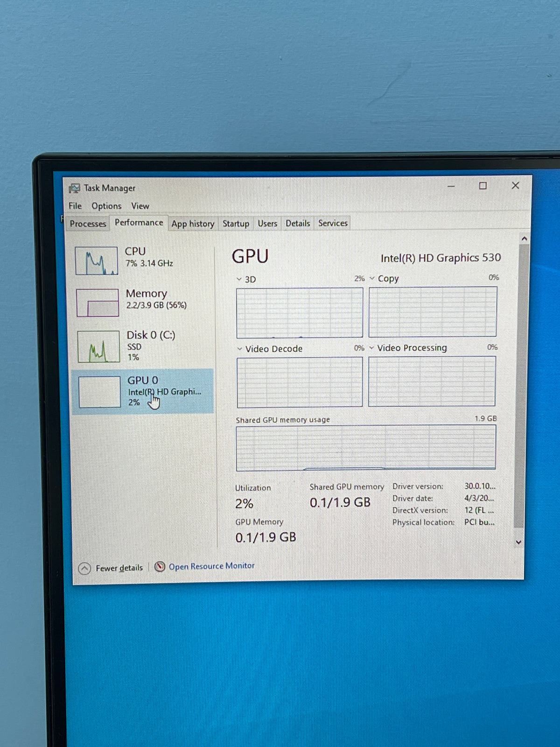Screen dimensions: 560x747
Task: Go to the Users tab
Action: click(x=267, y=224)
